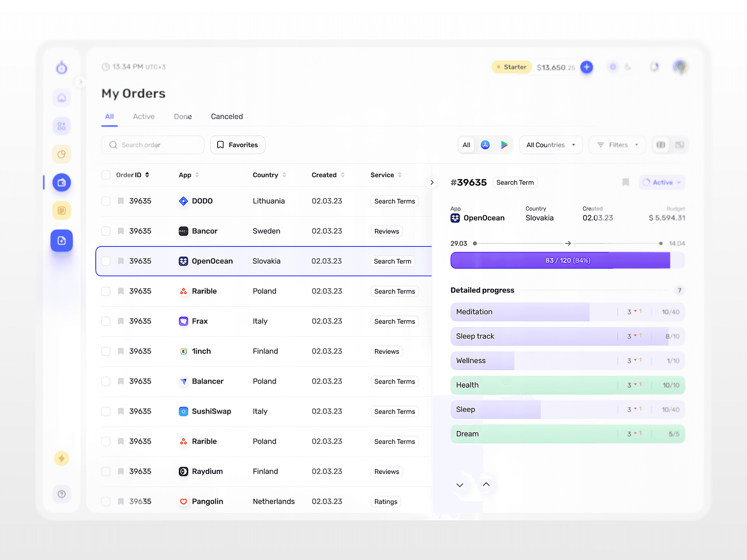Click the app logo at sidebar top
Viewport: 747px width, 560px height.
pyautogui.click(x=62, y=68)
